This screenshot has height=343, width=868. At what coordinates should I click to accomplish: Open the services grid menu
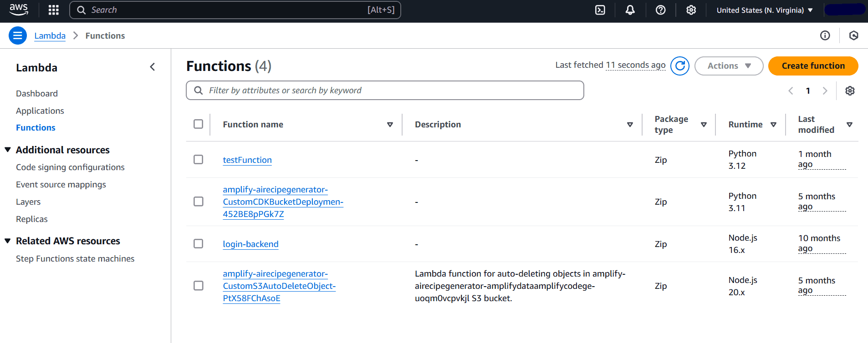(54, 10)
